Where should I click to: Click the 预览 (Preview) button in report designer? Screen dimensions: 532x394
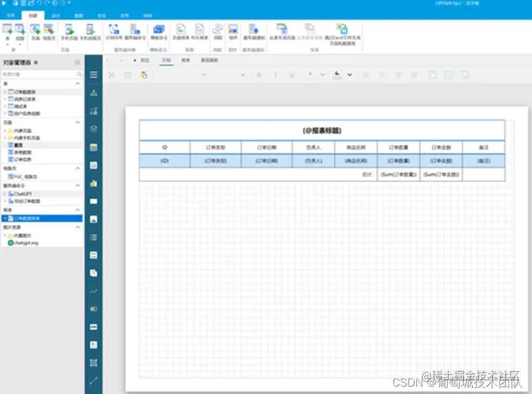(141, 60)
